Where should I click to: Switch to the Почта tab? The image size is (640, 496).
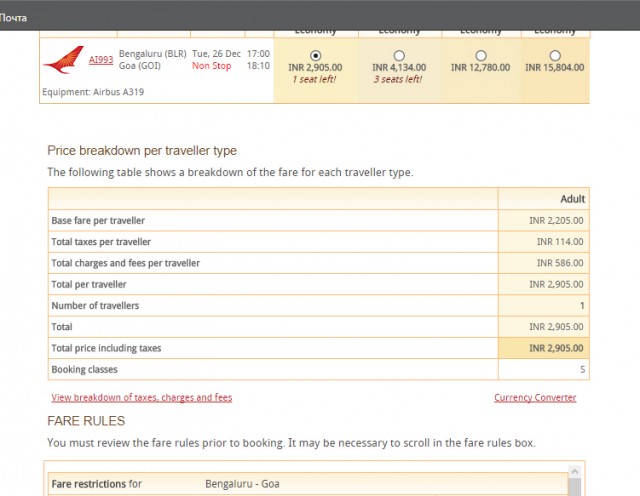[x=14, y=17]
